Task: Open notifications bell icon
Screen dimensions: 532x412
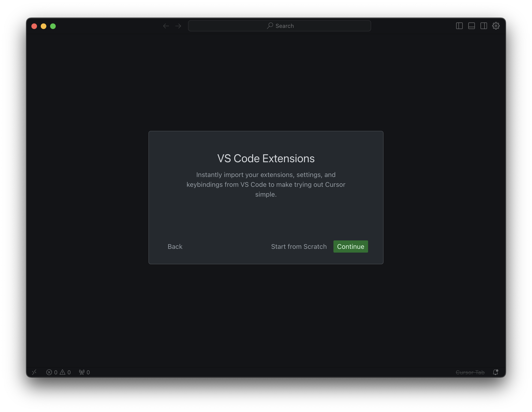Action: (495, 372)
